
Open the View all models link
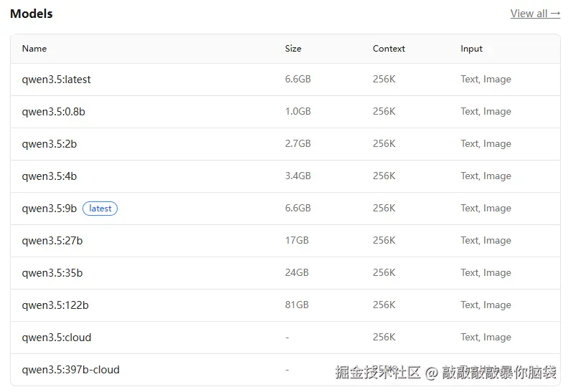pos(535,14)
